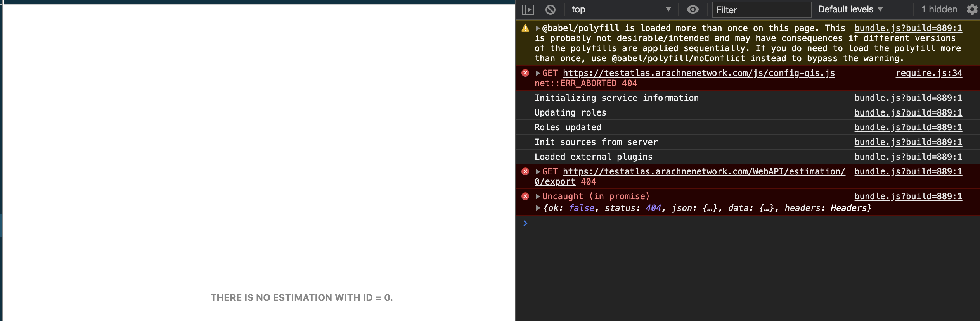The height and width of the screenshot is (321, 980).
Task: Show the 1 hidden console message
Action: click(x=939, y=9)
